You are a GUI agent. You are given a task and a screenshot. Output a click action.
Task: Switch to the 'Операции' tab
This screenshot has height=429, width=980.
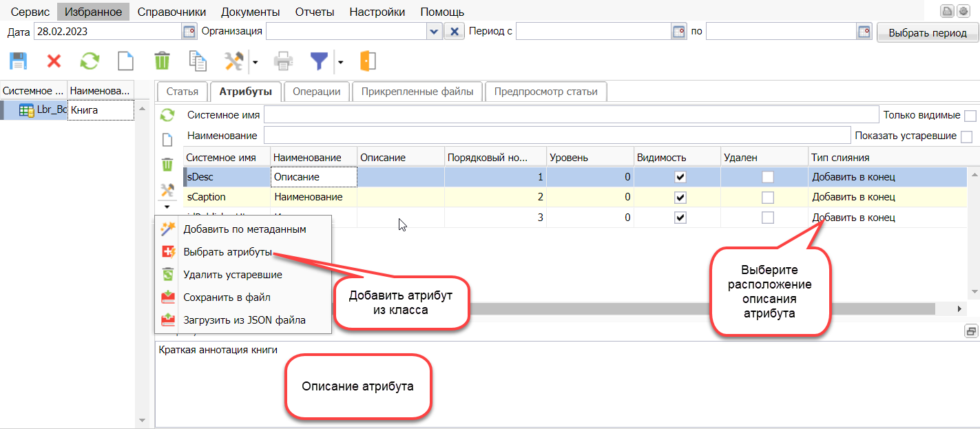(x=316, y=92)
